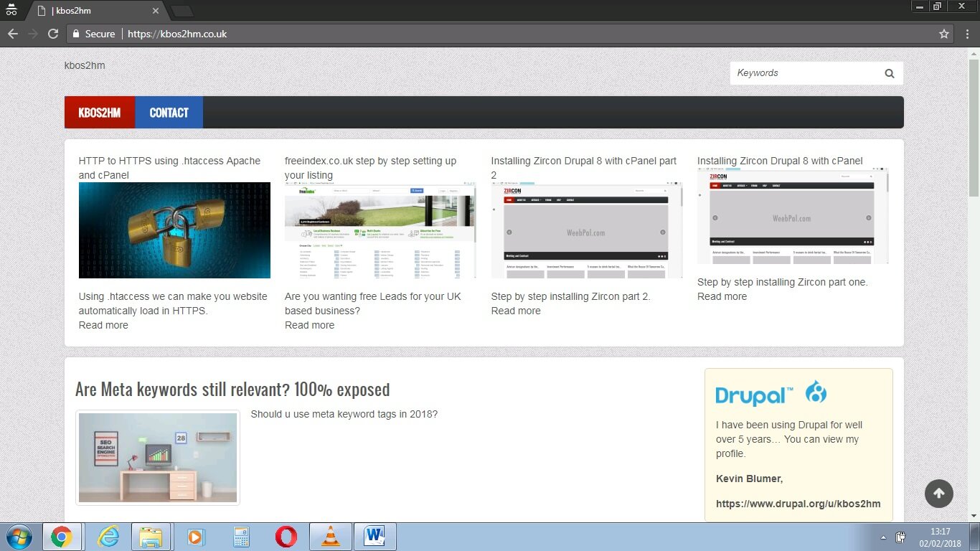
Task: Show hidden system tray icons
Action: (883, 537)
